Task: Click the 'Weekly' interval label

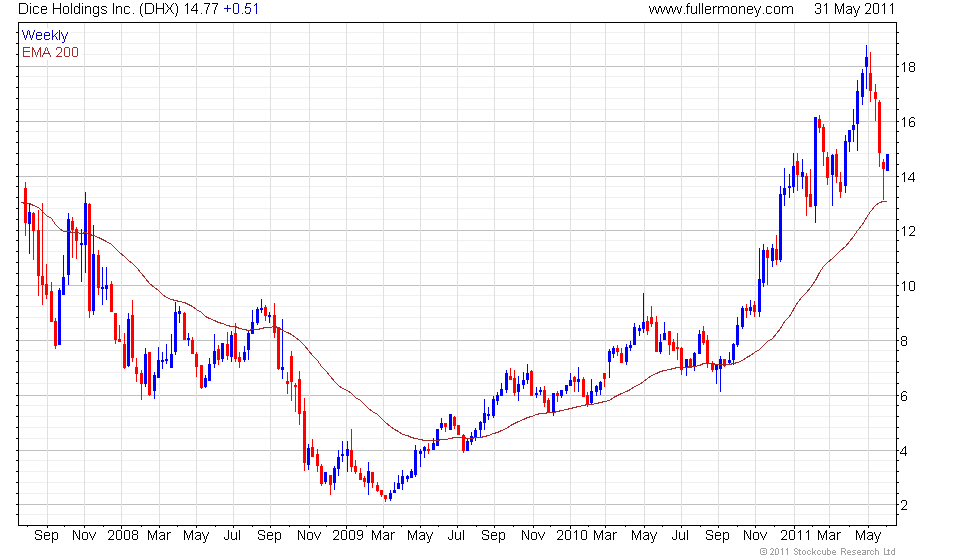Action: [x=44, y=36]
